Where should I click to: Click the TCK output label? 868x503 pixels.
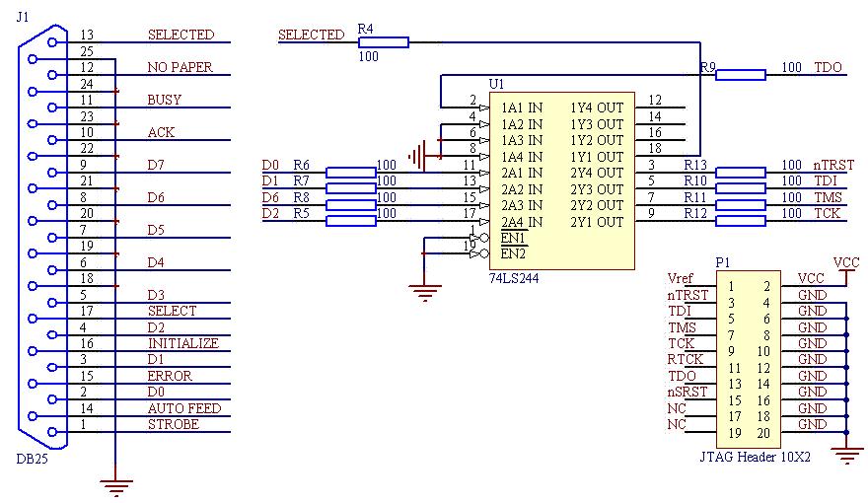[x=827, y=213]
